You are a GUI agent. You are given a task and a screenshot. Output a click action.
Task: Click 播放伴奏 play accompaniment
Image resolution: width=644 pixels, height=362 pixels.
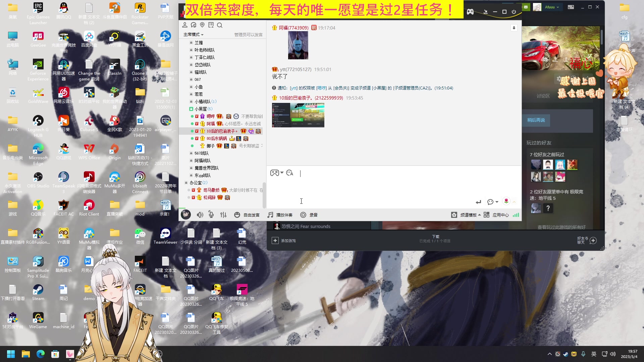tap(280, 215)
